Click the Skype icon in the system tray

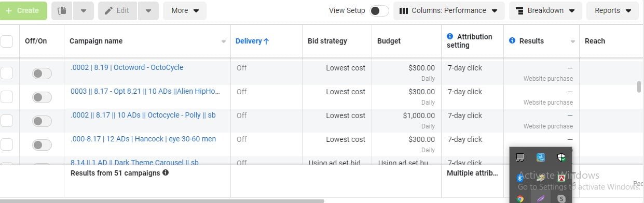(x=561, y=198)
